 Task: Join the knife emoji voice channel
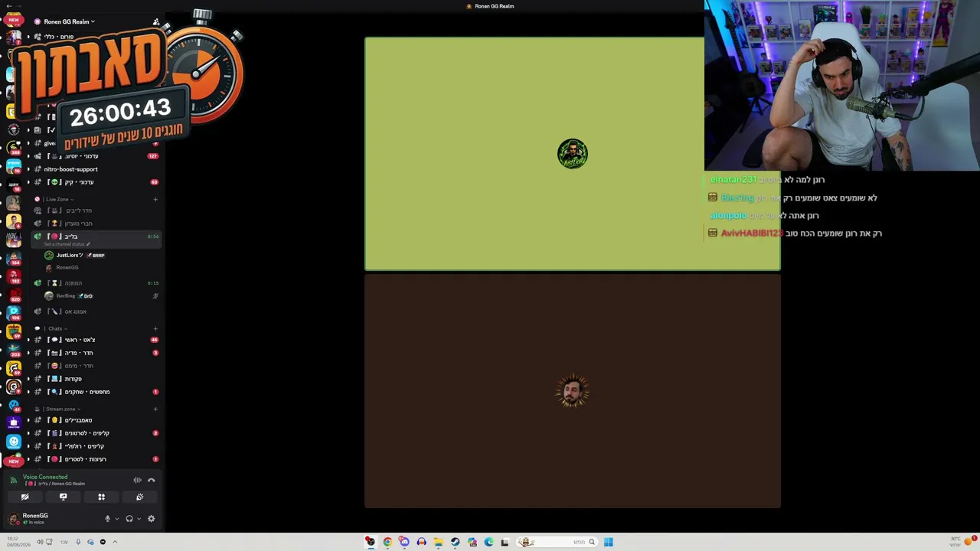coord(96,311)
